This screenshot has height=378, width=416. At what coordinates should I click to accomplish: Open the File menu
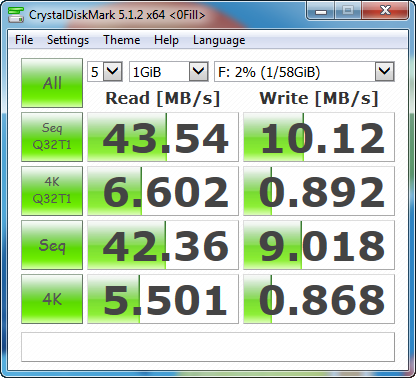tap(24, 40)
